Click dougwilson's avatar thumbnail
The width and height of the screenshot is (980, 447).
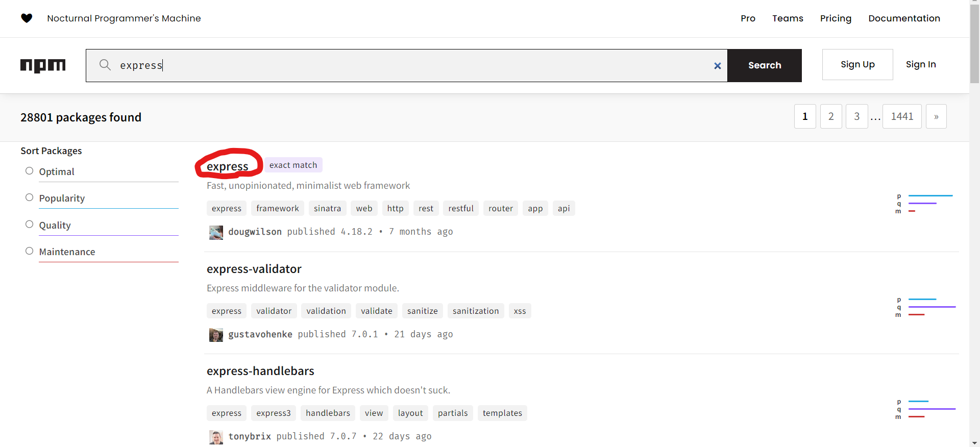216,233
